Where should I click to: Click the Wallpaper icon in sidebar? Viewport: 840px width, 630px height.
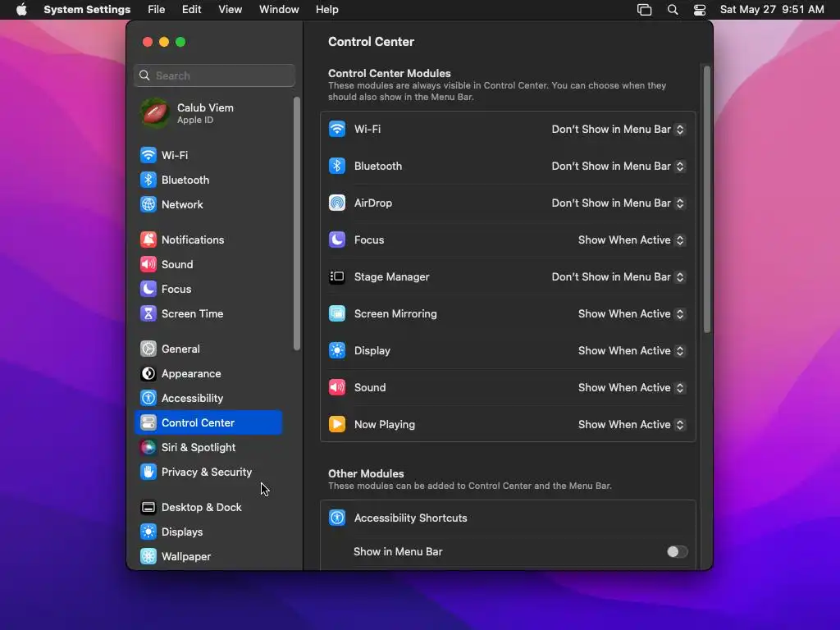point(148,557)
